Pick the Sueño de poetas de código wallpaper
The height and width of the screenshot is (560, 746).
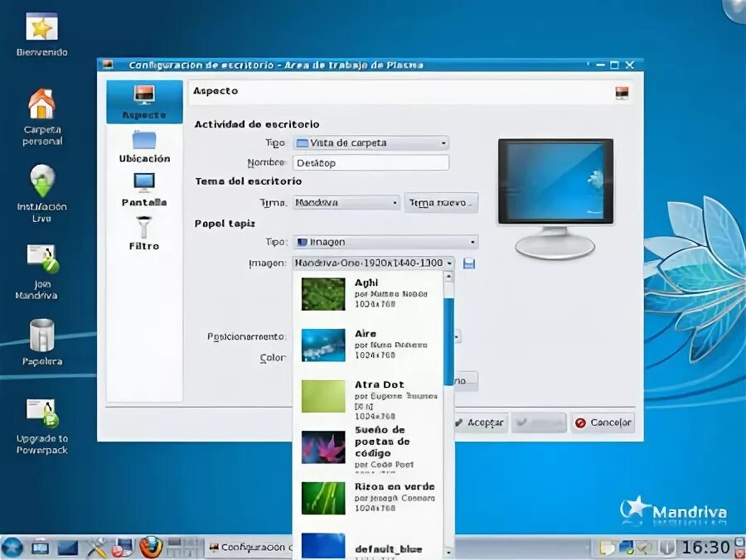(x=369, y=449)
